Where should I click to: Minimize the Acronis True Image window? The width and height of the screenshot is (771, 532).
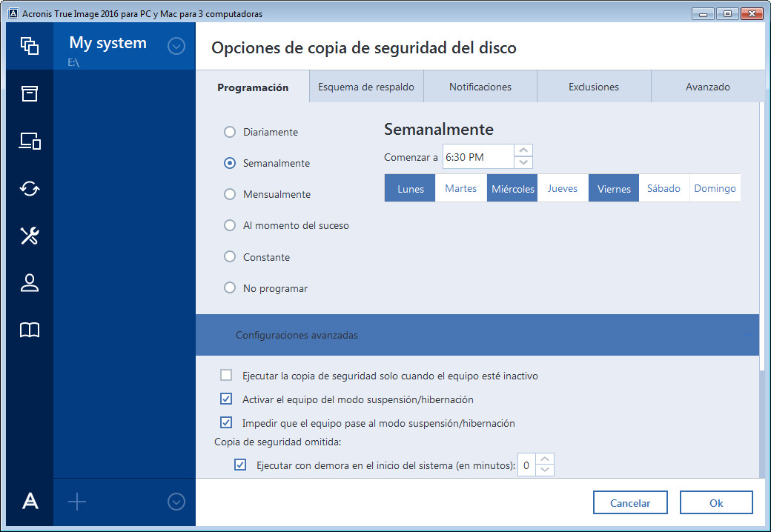(x=703, y=14)
